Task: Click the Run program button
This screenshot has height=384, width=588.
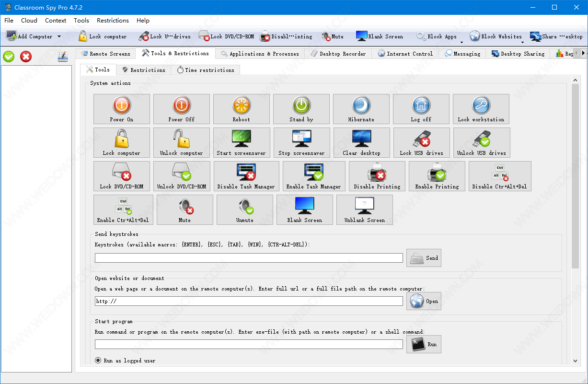Action: (424, 344)
